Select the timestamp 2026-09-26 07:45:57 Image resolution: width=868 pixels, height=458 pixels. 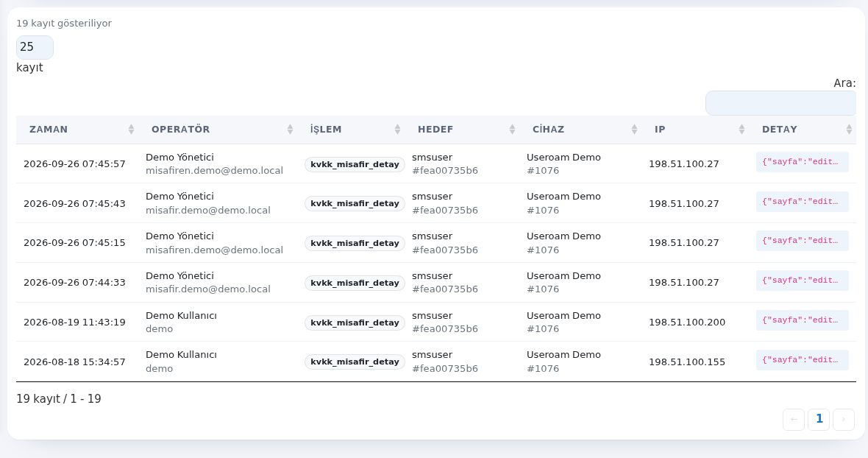[x=75, y=164]
